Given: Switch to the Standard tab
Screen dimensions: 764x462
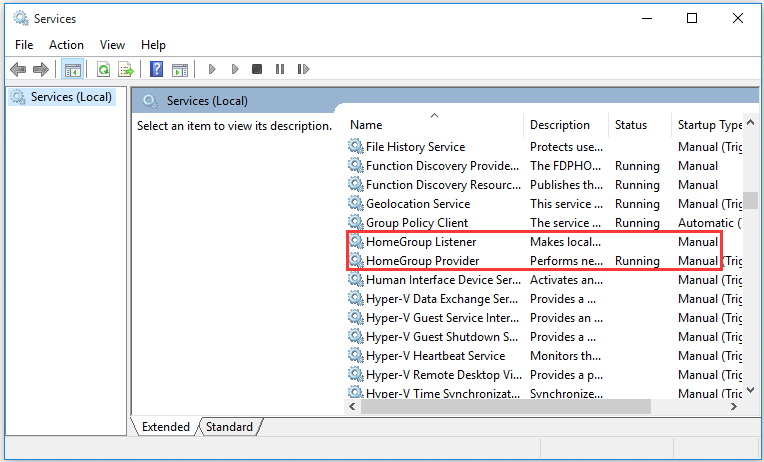Looking at the screenshot, I should [x=229, y=427].
